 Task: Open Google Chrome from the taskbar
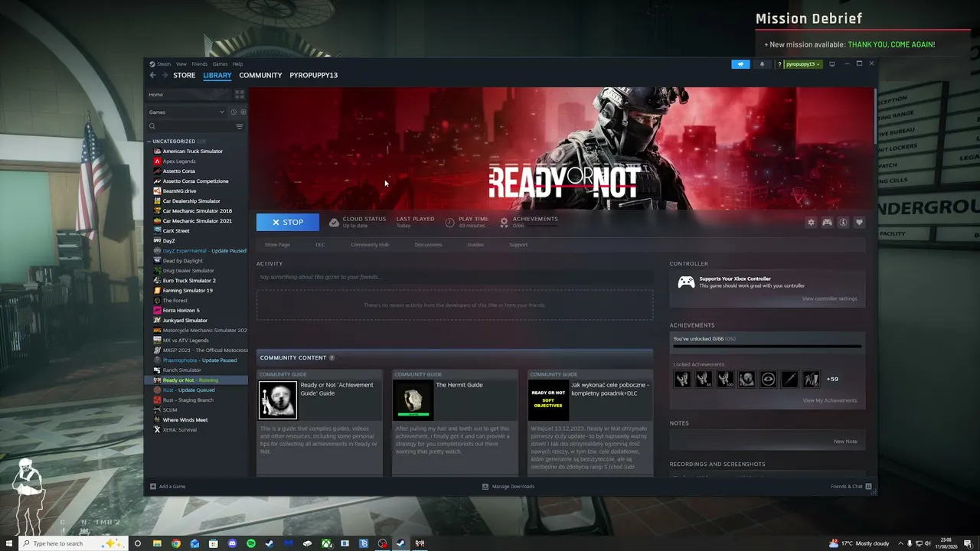(176, 543)
